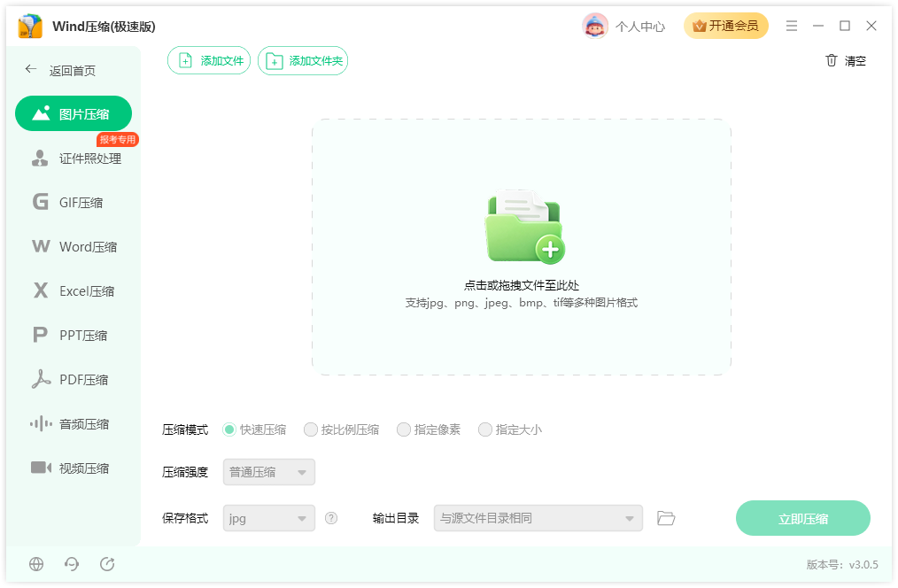Screen dimensions: 898x588
Task: Click the green folder upload icon
Action: click(x=524, y=227)
